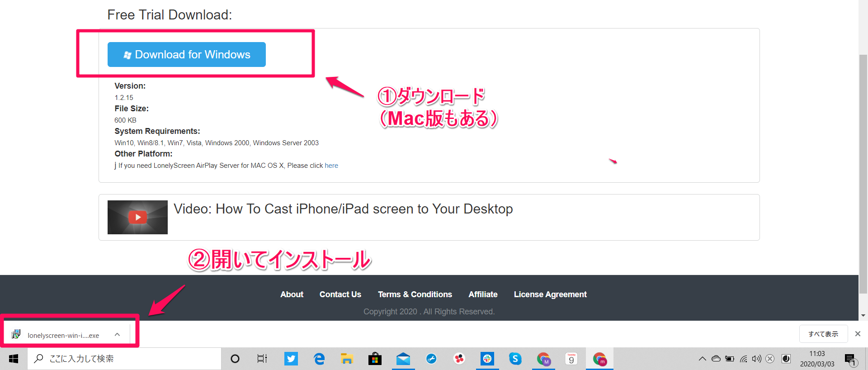Click the Free Trial Download heading

170,15
